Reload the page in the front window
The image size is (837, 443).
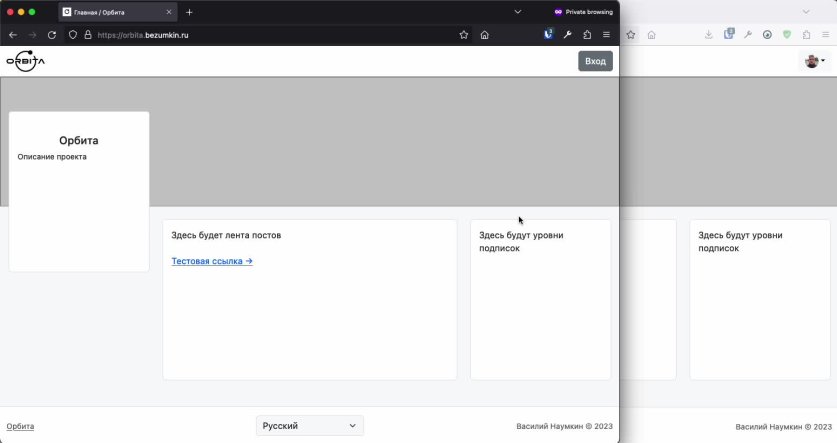pyautogui.click(x=52, y=35)
